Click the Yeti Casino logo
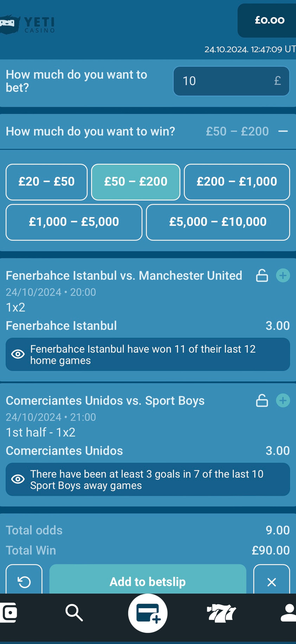296x644 pixels. coord(28,25)
